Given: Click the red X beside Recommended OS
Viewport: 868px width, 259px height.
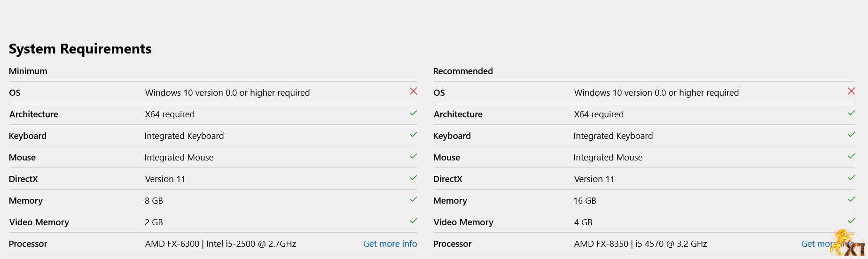Looking at the screenshot, I should coord(851,91).
